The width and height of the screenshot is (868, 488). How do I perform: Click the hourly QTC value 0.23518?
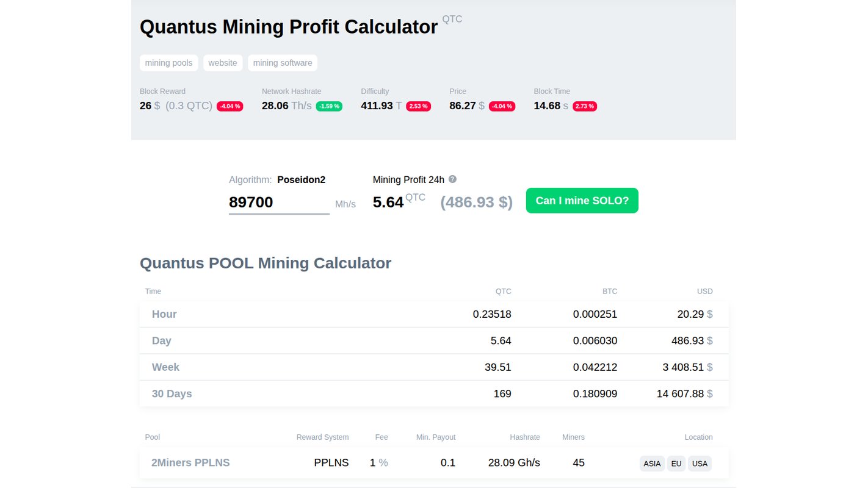pos(492,314)
